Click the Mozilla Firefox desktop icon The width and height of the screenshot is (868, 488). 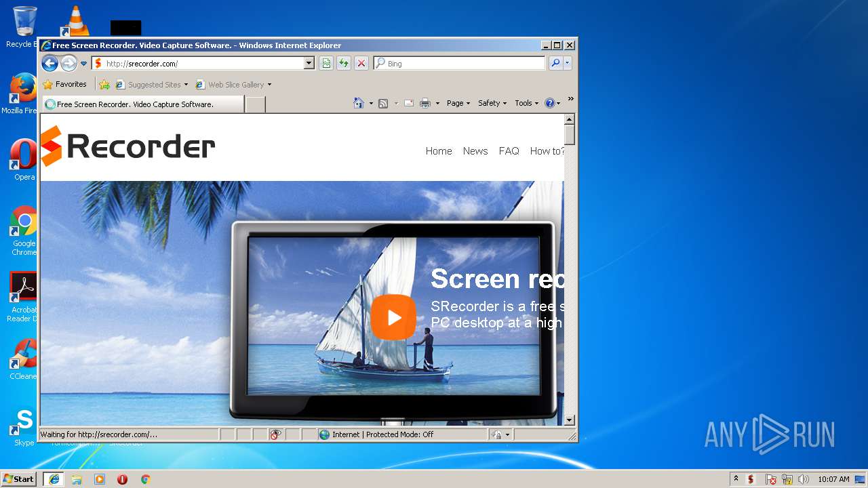coord(24,94)
